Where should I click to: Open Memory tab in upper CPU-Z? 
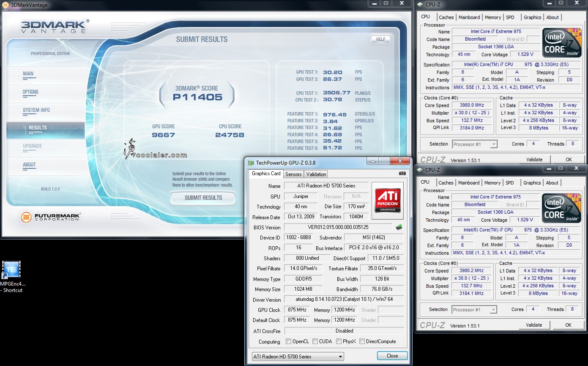(493, 17)
